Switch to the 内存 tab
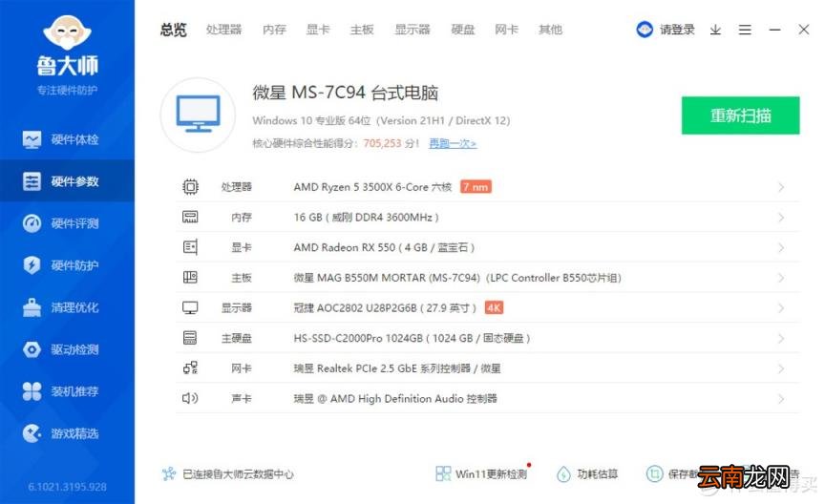The height and width of the screenshot is (504, 825). point(274,30)
